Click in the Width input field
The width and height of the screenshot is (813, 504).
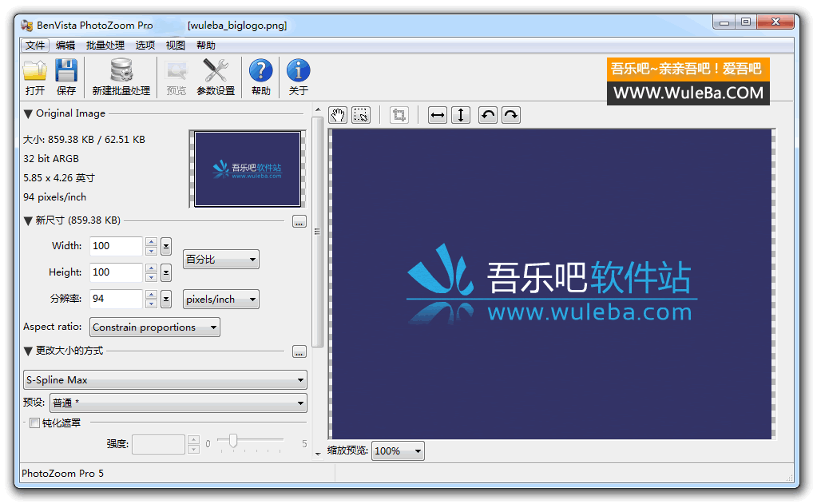(116, 246)
